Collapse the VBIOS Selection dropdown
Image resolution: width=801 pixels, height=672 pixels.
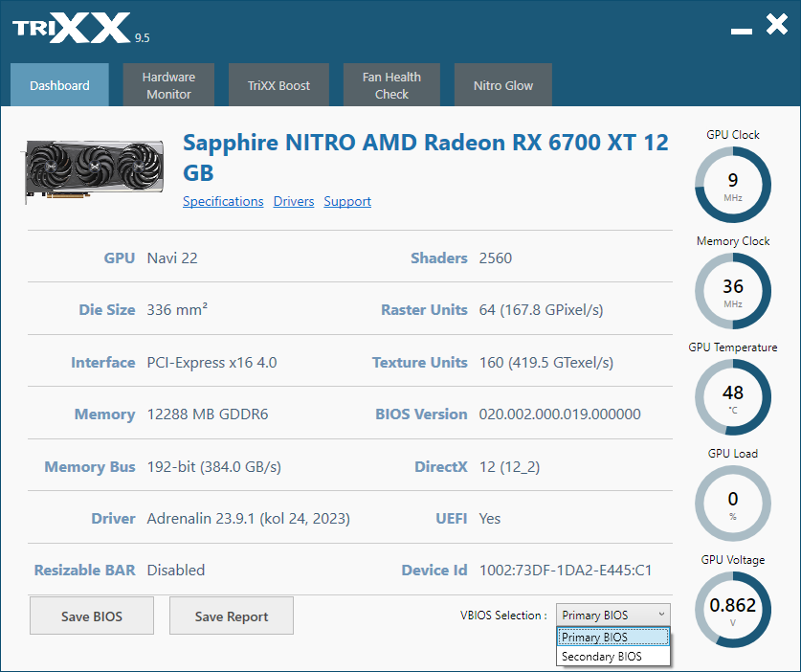pyautogui.click(x=613, y=615)
